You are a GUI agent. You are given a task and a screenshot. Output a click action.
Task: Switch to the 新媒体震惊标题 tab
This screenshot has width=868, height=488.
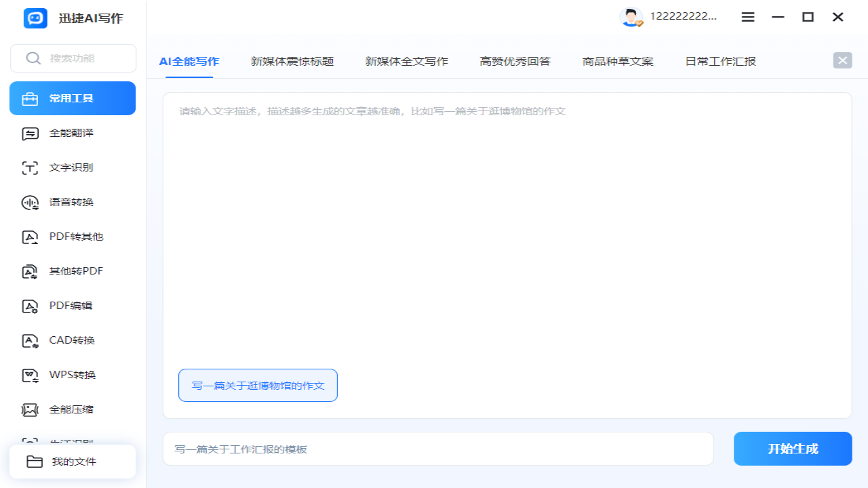[x=292, y=61]
